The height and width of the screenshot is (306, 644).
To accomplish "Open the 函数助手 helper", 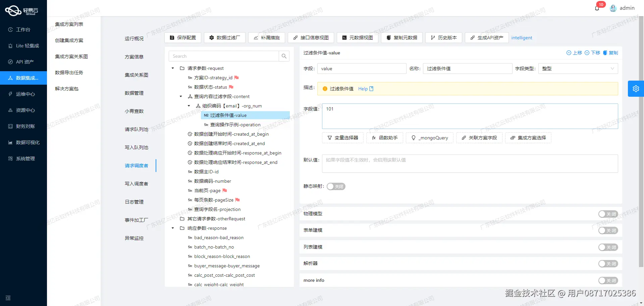I will click(x=384, y=137).
